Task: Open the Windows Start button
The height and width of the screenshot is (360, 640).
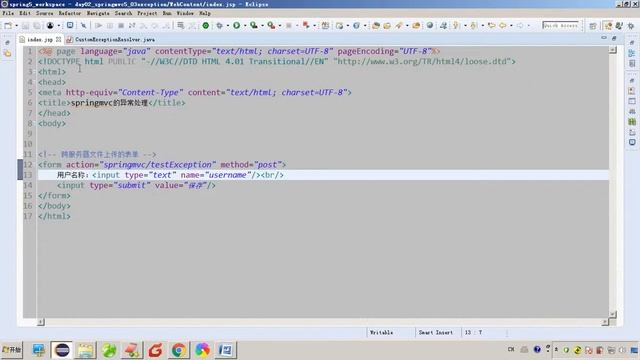Action: [x=12, y=350]
